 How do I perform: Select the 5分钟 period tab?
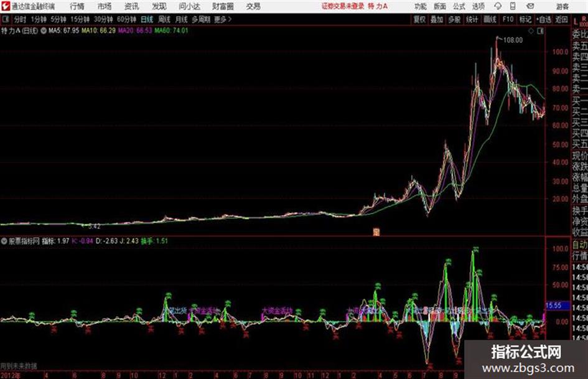[58, 19]
